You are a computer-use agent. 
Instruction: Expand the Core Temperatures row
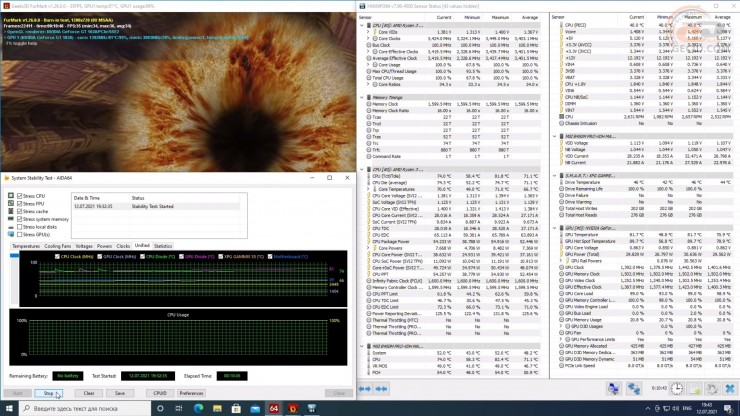coord(368,189)
